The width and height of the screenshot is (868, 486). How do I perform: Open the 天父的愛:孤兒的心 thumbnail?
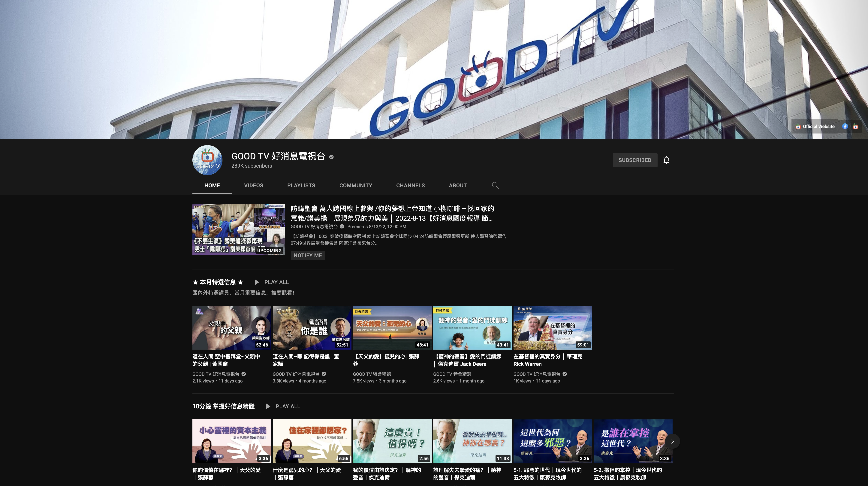pos(392,328)
